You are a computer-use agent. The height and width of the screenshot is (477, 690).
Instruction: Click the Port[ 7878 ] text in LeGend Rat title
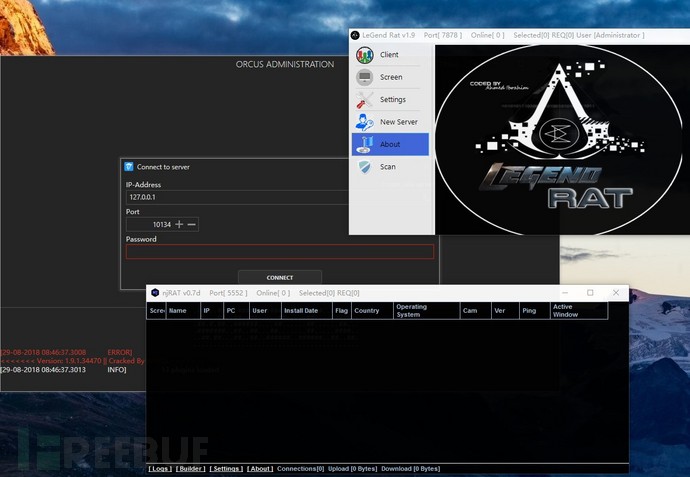(443, 35)
